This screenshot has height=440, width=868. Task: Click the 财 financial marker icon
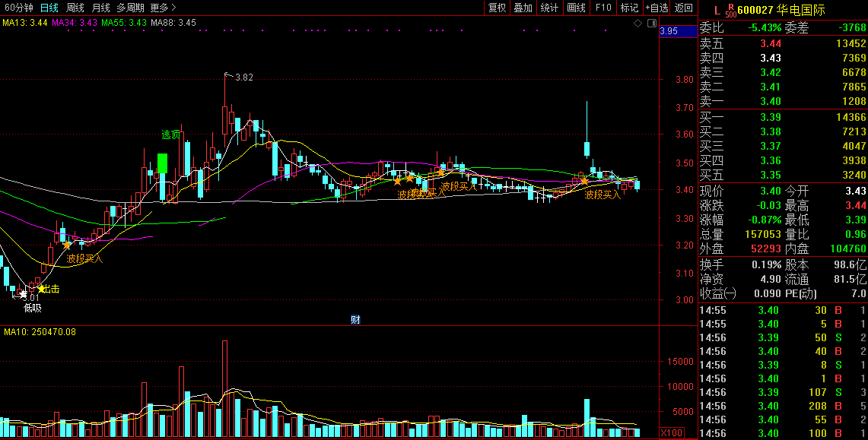pyautogui.click(x=355, y=319)
